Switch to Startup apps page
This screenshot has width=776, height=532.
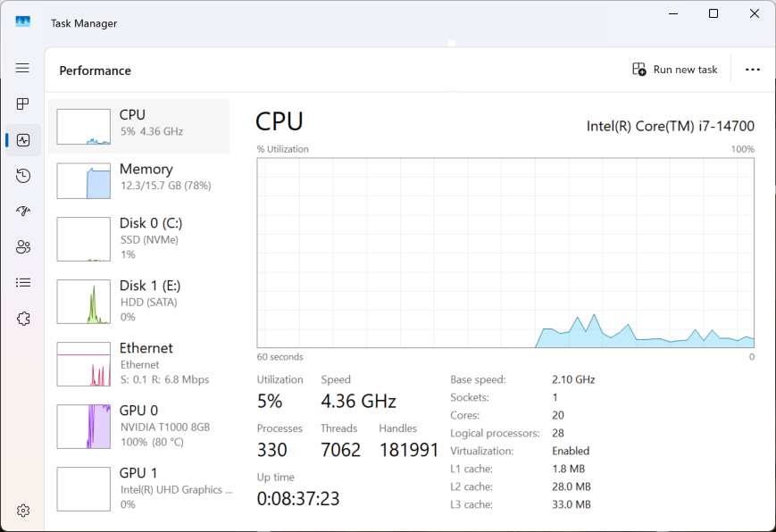click(x=23, y=212)
